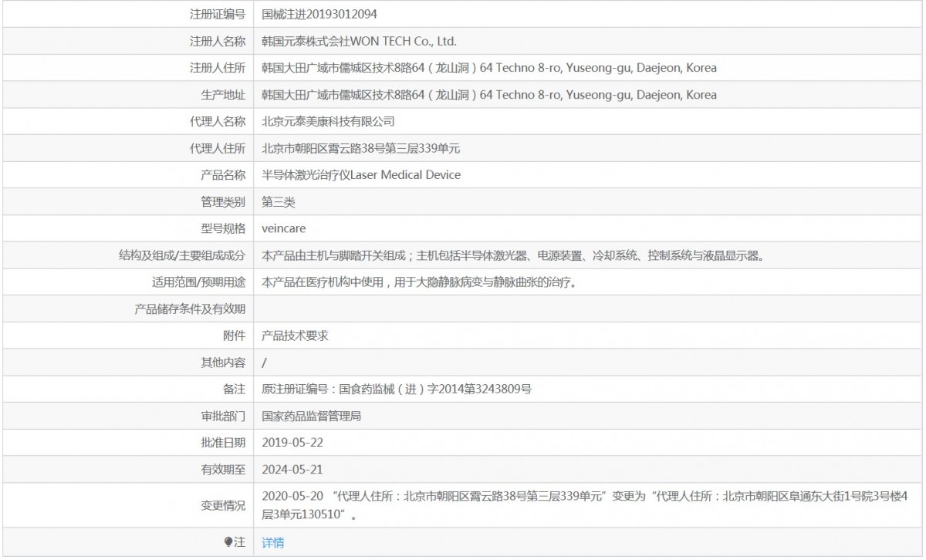Click the remark text starting 原注册证编号
The image size is (926, 560).
click(x=397, y=390)
